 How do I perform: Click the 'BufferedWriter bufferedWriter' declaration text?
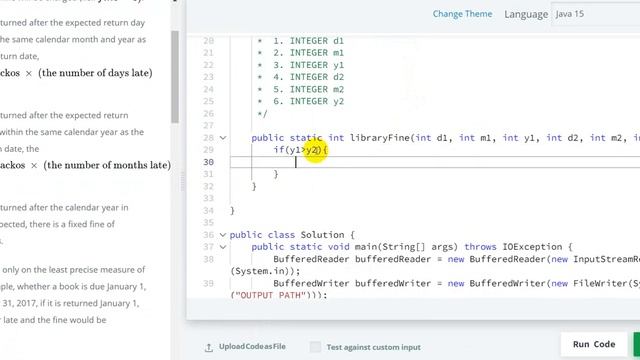352,283
